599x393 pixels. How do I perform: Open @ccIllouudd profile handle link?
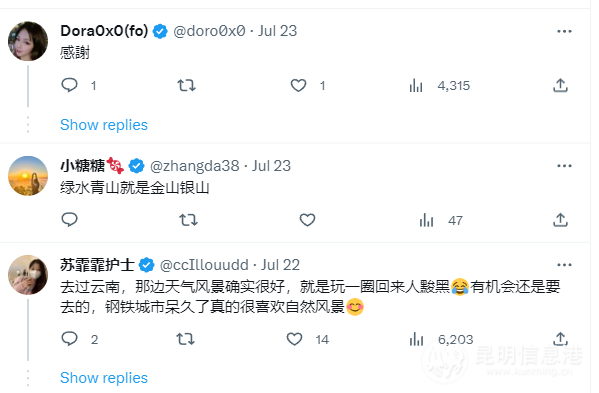tap(204, 265)
